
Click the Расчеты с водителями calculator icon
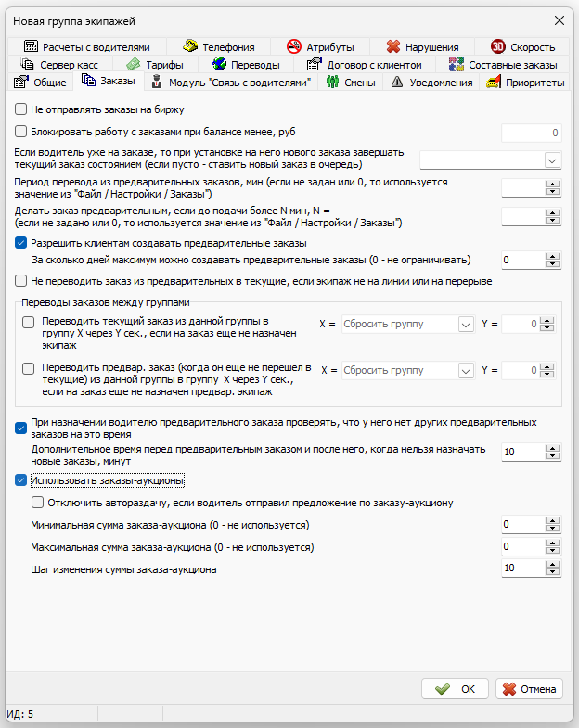(x=32, y=46)
